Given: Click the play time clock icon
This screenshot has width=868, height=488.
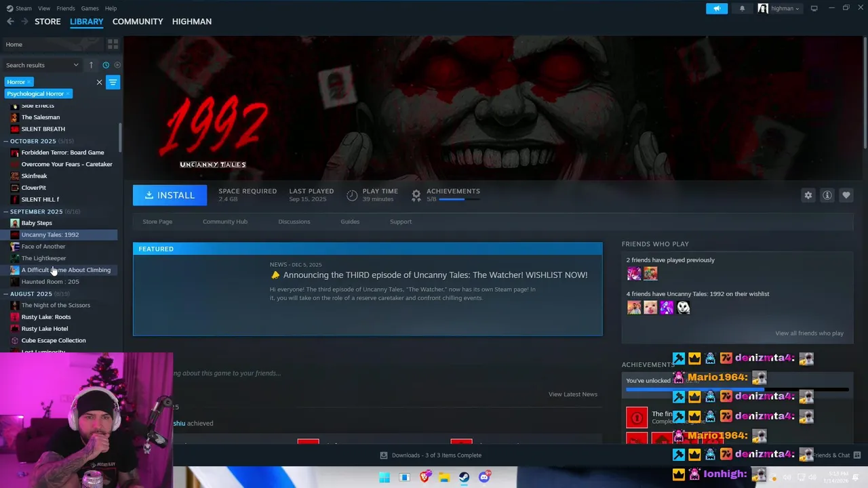Looking at the screenshot, I should [x=352, y=195].
